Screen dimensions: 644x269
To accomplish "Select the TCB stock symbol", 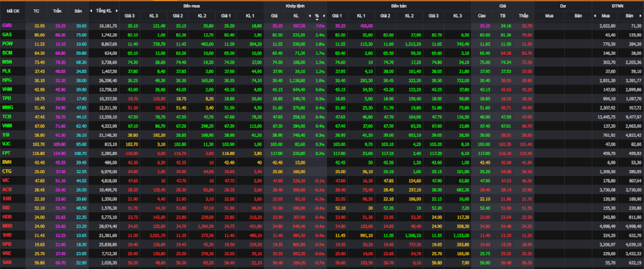I will 7,117.
